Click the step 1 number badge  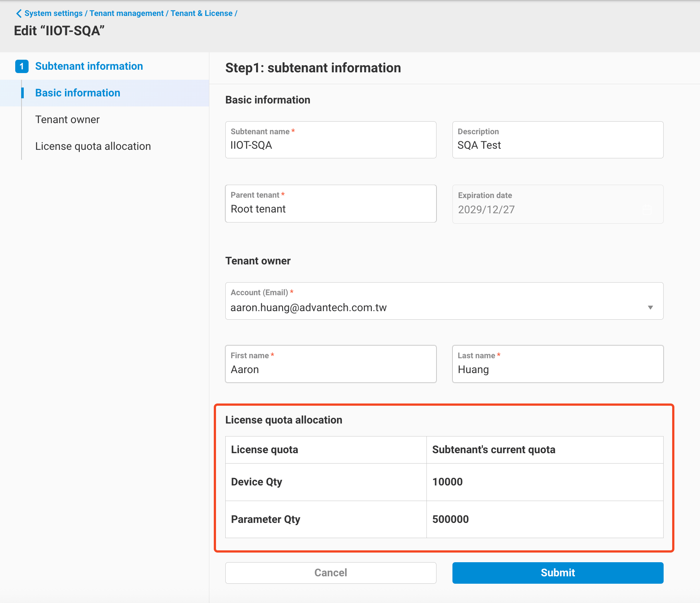pos(22,66)
